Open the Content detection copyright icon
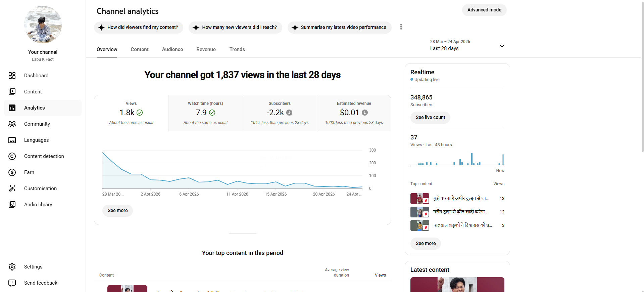The image size is (644, 292). 12,156
